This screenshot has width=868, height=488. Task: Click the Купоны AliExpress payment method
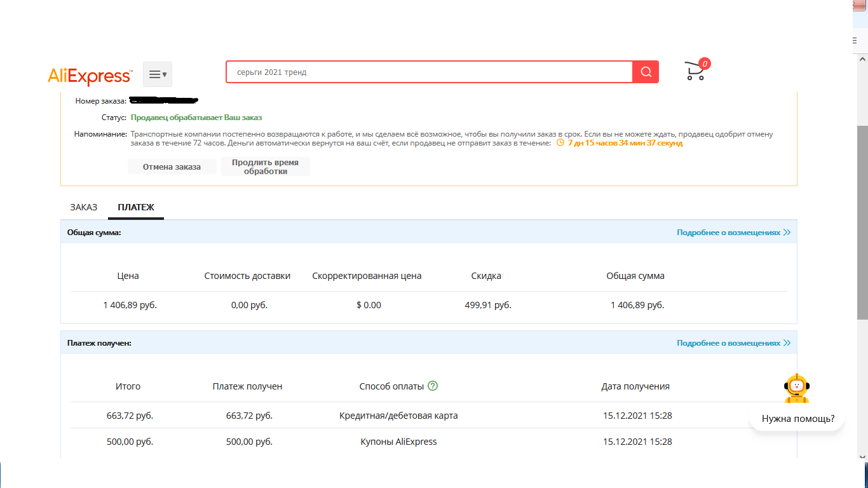[x=399, y=442]
